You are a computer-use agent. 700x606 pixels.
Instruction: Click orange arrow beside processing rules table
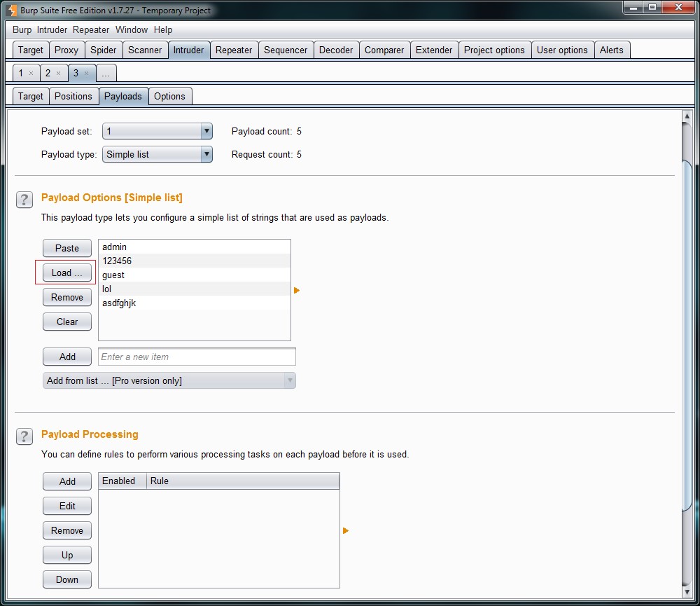(346, 531)
